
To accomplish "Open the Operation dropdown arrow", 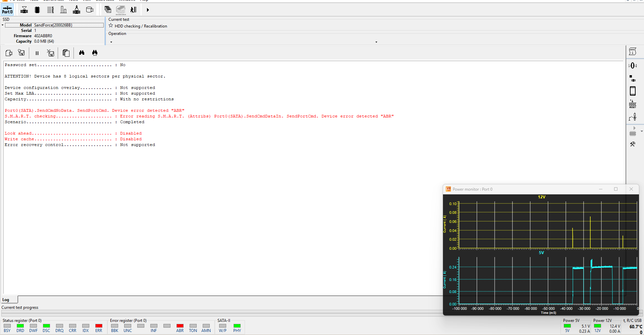I will [111, 42].
